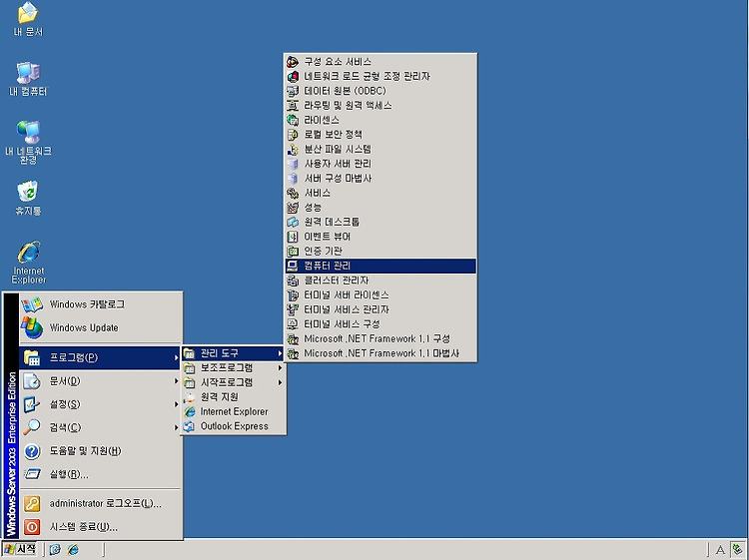Viewport: 749px width, 560px height.
Task: Click the 터미널 서버 라이센스 icon
Action: (x=293, y=295)
